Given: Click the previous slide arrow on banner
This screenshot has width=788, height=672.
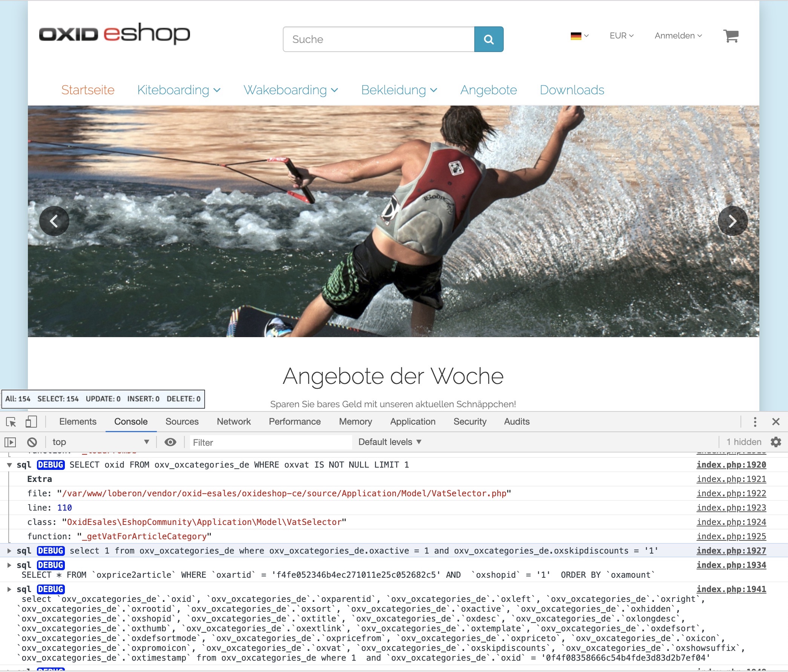Looking at the screenshot, I should (x=54, y=221).
